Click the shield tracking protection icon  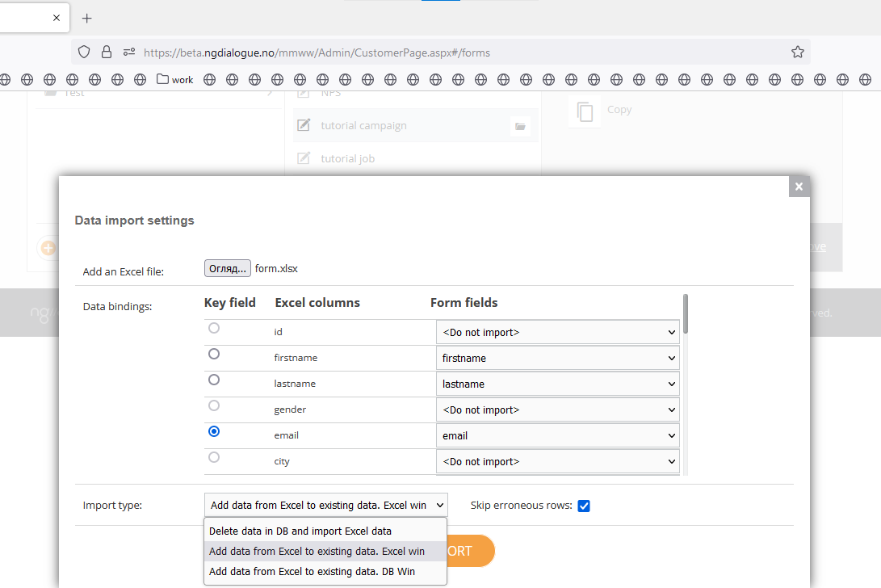(x=84, y=52)
